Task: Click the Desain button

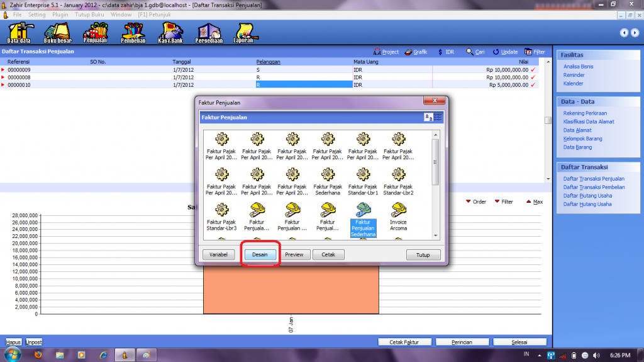Action: pyautogui.click(x=260, y=254)
